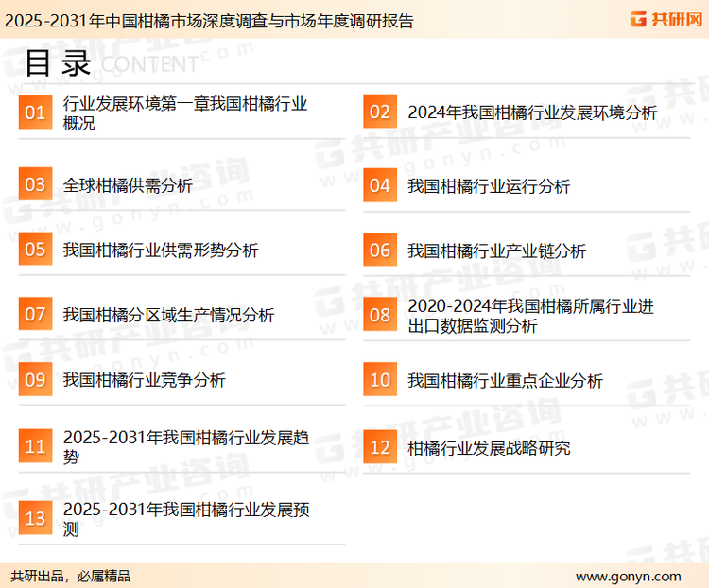Click the footer slogan 共研出品，必属精品
Image resolution: width=709 pixels, height=588 pixels.
pyautogui.click(x=71, y=576)
